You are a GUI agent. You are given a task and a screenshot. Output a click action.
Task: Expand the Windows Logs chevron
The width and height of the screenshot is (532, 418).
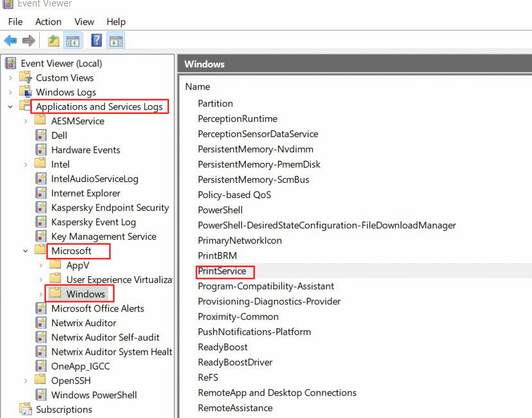12,92
